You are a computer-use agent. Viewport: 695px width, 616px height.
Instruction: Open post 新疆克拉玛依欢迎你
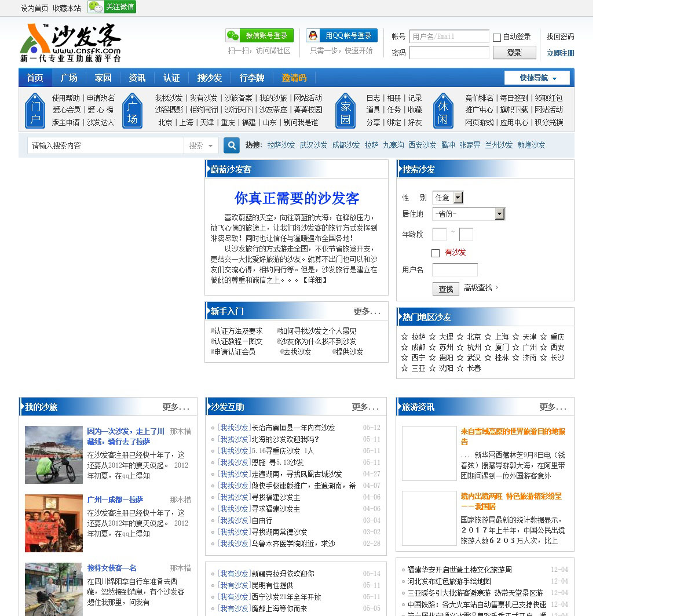tap(283, 574)
